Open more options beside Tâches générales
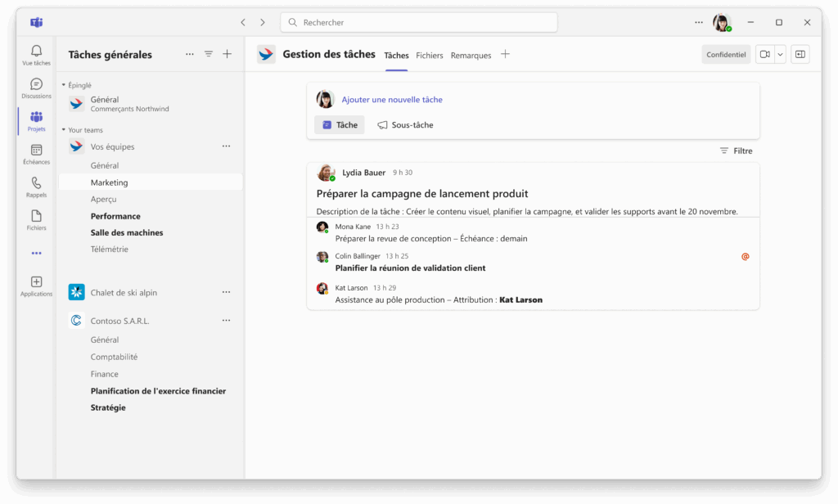838x504 pixels. click(x=190, y=54)
